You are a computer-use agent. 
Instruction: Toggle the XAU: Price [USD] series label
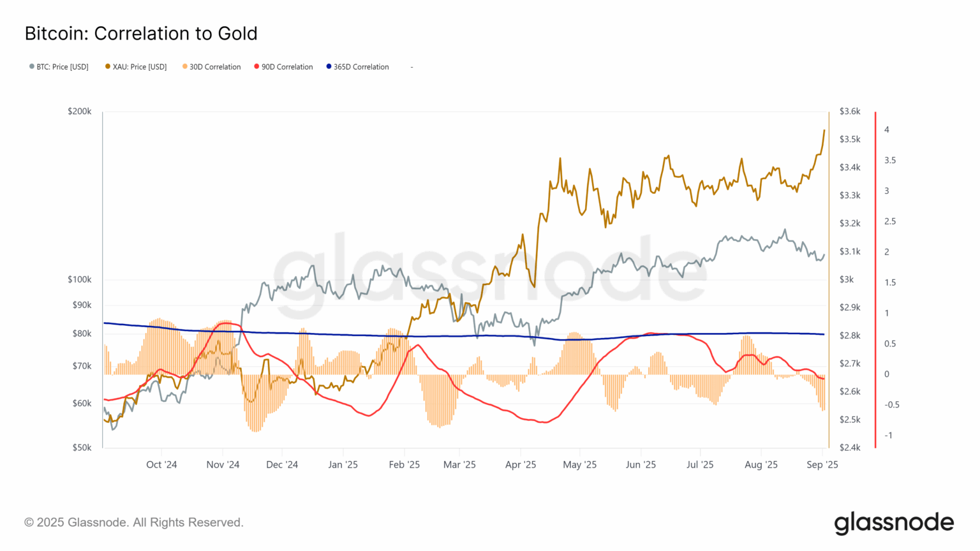point(140,67)
